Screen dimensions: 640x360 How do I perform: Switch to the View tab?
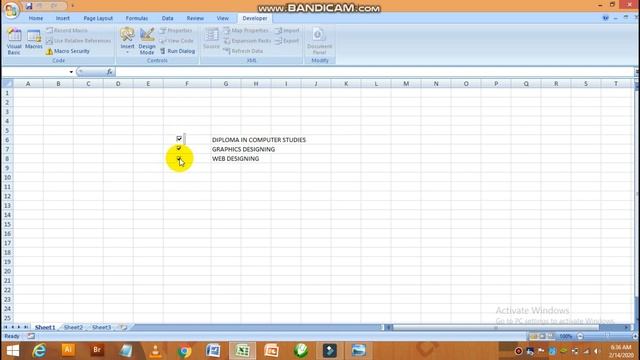click(x=222, y=18)
